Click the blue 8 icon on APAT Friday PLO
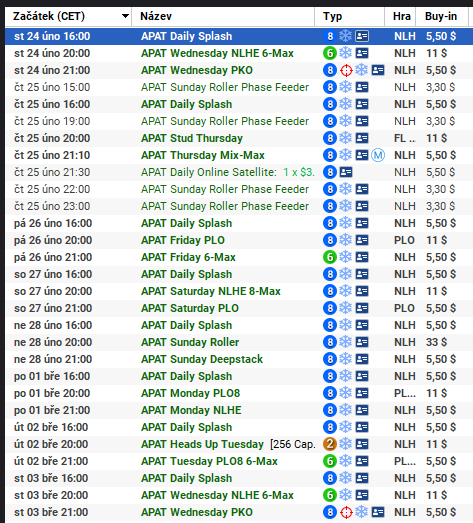 click(x=330, y=240)
